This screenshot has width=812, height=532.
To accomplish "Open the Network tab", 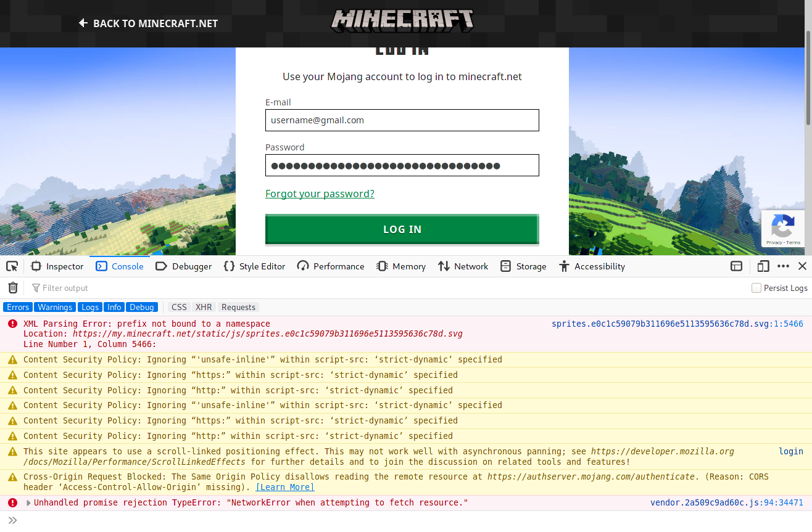I will point(463,266).
